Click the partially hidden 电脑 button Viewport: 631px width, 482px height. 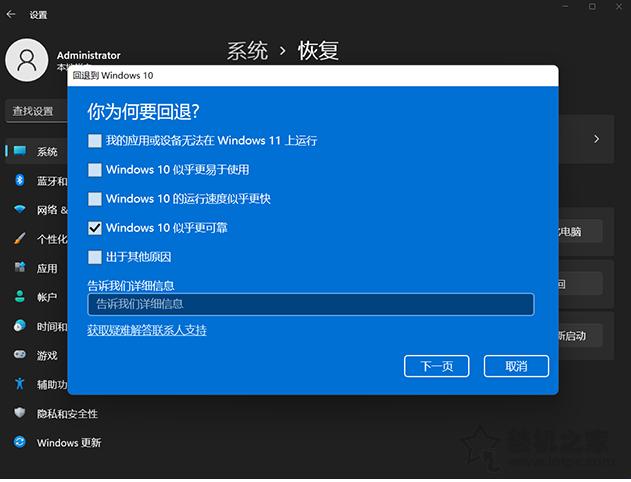tap(579, 231)
